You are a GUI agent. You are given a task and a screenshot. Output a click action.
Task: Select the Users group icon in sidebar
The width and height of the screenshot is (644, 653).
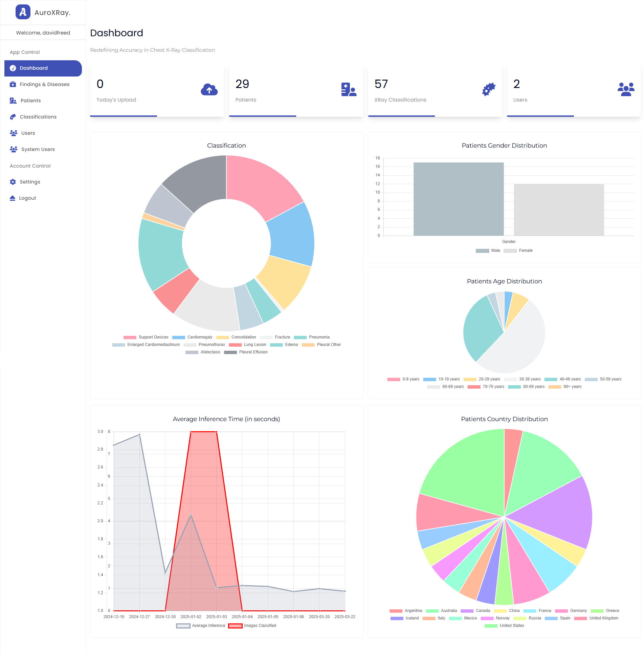click(13, 133)
